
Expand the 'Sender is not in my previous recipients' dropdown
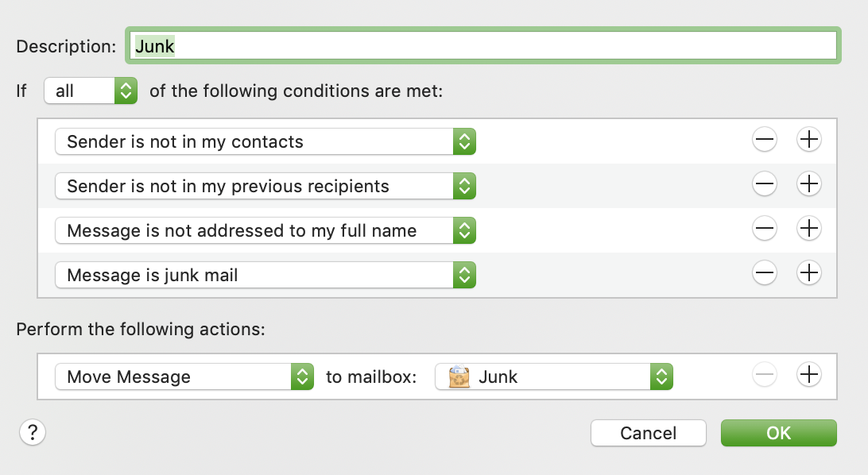pyautogui.click(x=265, y=187)
